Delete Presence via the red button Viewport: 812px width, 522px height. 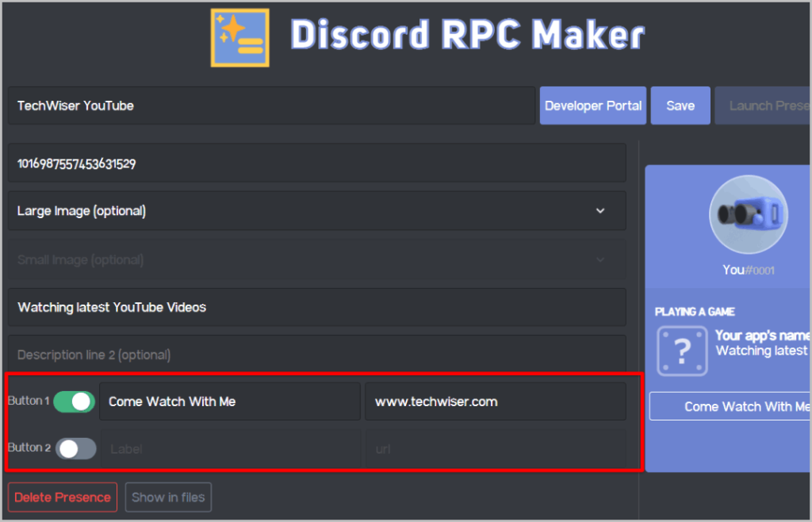click(x=63, y=497)
